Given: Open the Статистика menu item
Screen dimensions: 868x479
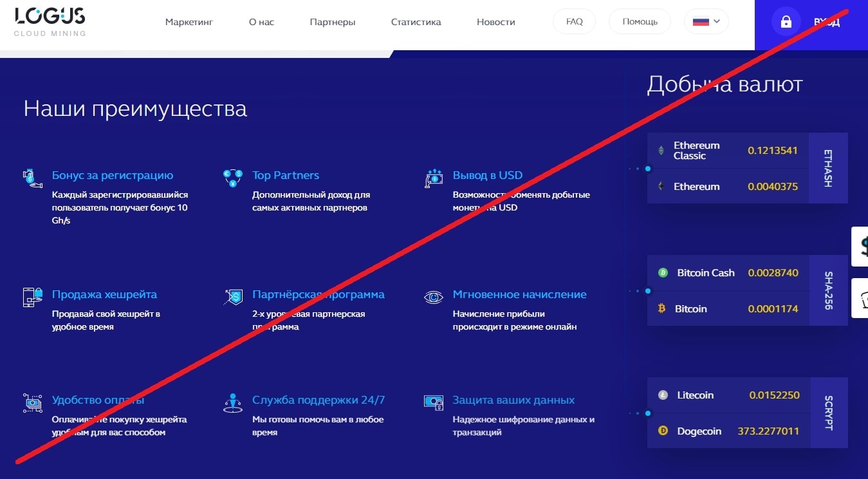Looking at the screenshot, I should pos(416,22).
